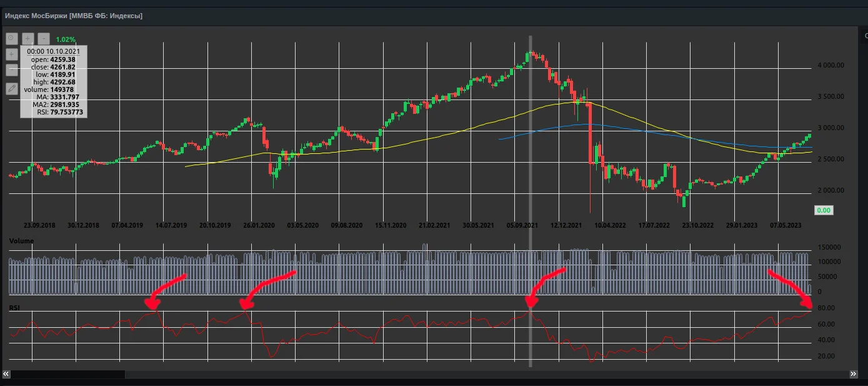The width and height of the screenshot is (868, 386).
Task: Click the Volume panel label
Action: [21, 241]
